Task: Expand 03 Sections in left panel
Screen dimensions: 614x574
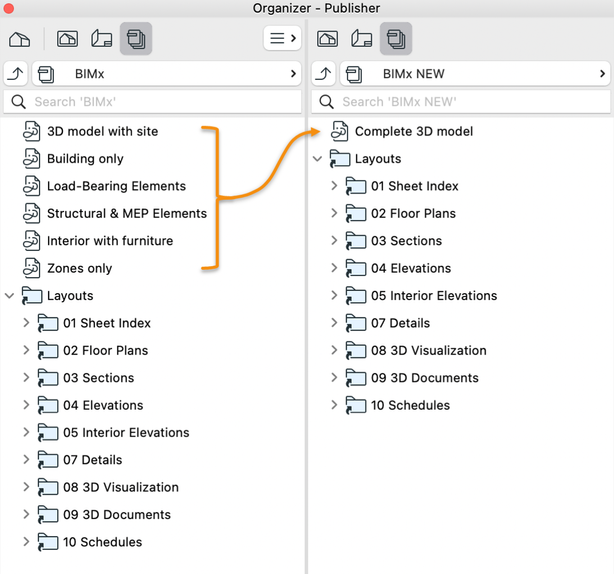Action: [x=26, y=378]
